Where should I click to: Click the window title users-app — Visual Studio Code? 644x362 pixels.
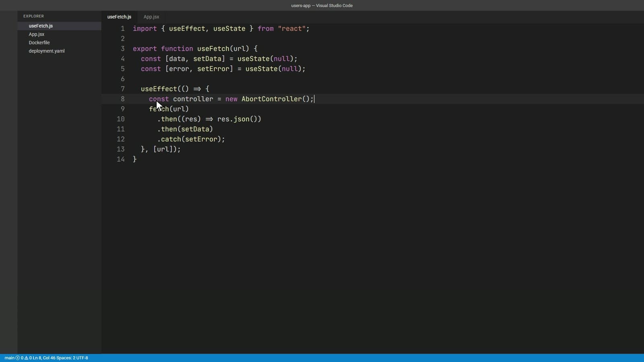point(322,6)
